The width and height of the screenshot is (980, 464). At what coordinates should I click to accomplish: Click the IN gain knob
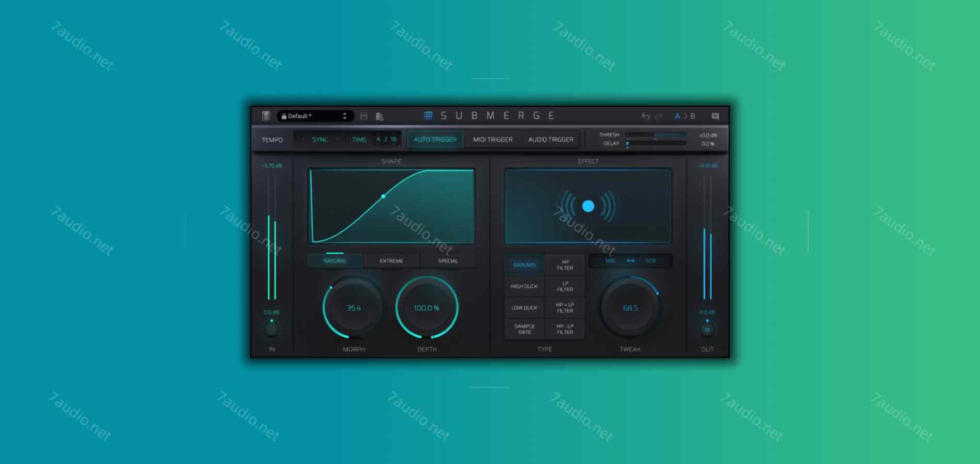pyautogui.click(x=272, y=328)
